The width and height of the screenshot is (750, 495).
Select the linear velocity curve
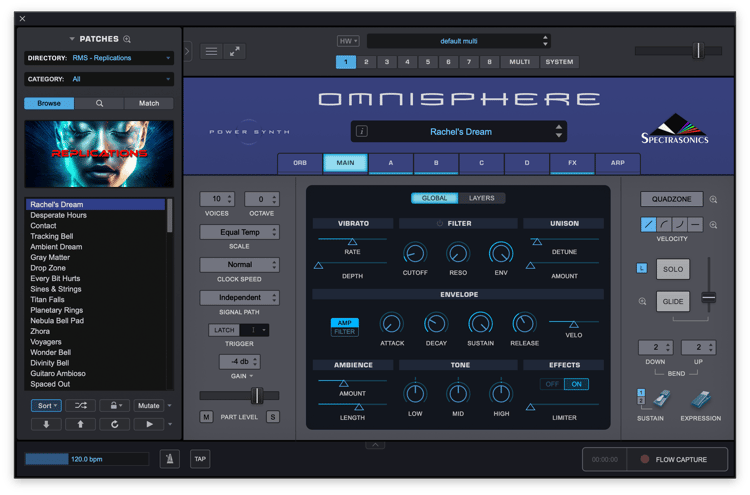[649, 224]
